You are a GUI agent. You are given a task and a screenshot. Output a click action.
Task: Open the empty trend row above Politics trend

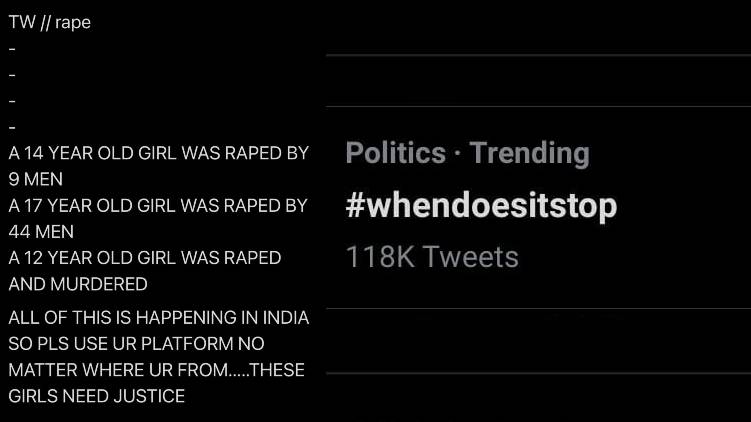tap(538, 81)
